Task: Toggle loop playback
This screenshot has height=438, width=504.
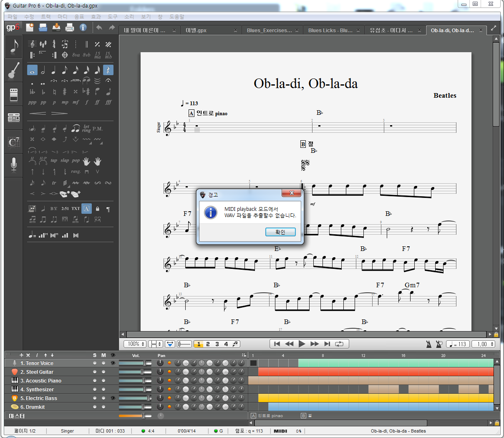Action: [x=339, y=344]
